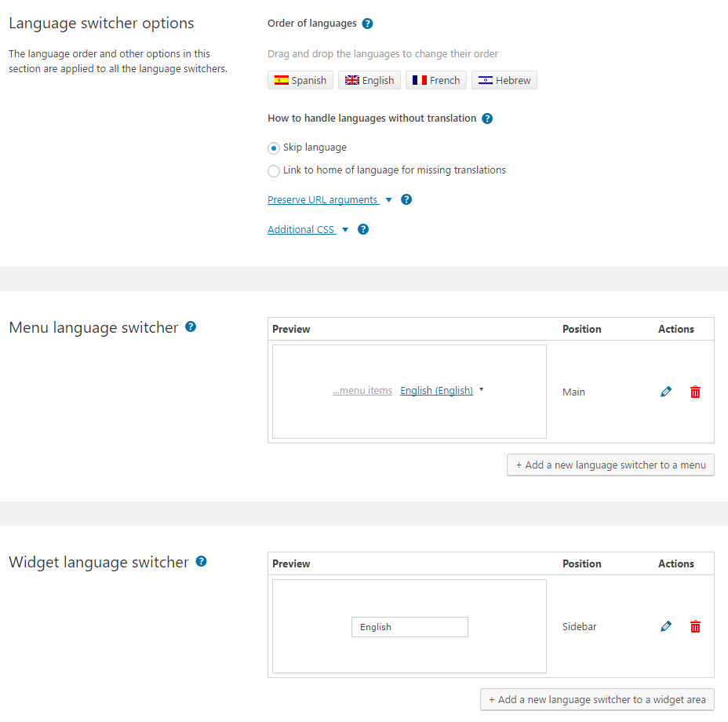728x722 pixels.
Task: Delete the Main menu language switcher
Action: click(695, 392)
